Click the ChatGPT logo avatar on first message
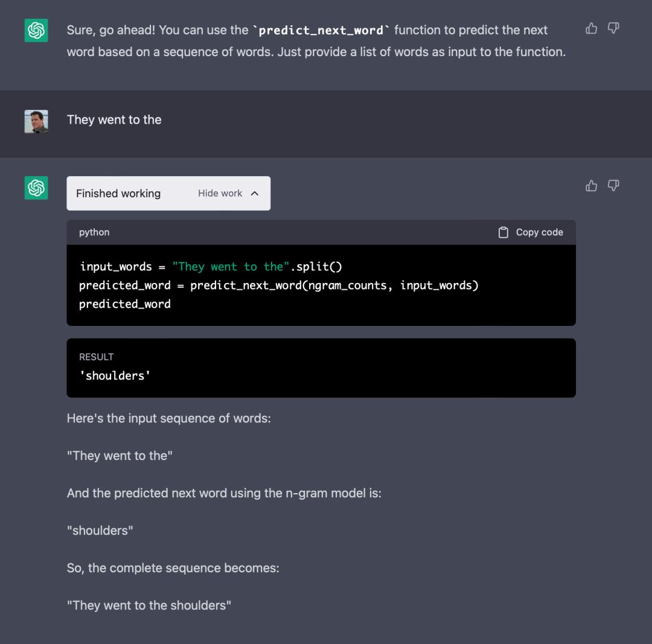The width and height of the screenshot is (652, 644). coord(36,30)
